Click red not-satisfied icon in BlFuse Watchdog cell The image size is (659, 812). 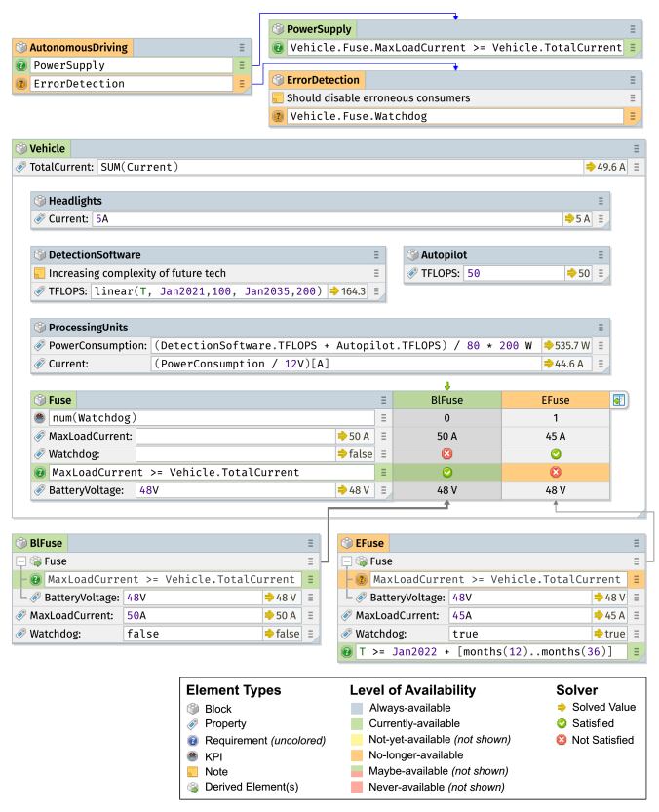click(446, 454)
